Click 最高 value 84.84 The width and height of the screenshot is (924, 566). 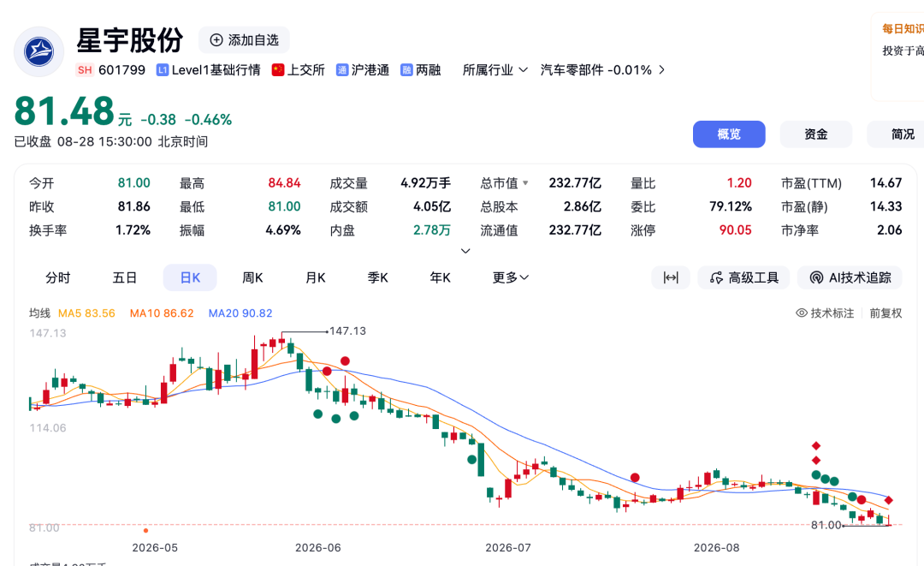[285, 182]
